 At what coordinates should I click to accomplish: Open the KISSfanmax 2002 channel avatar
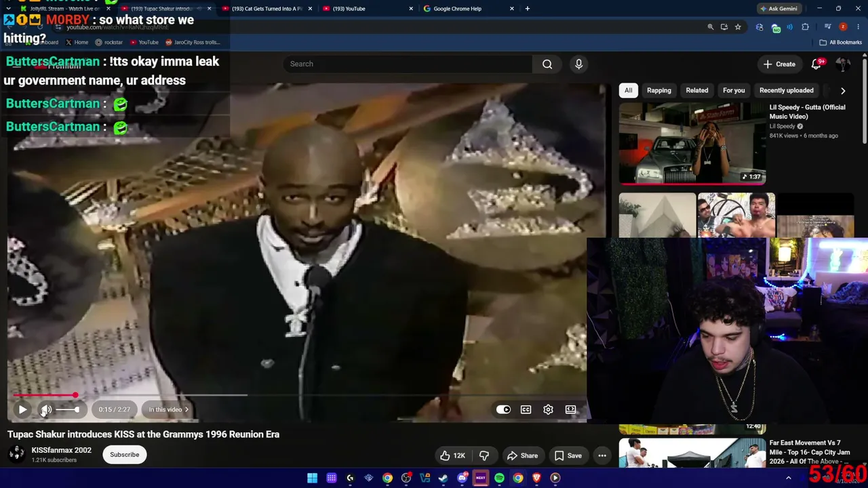click(x=16, y=455)
